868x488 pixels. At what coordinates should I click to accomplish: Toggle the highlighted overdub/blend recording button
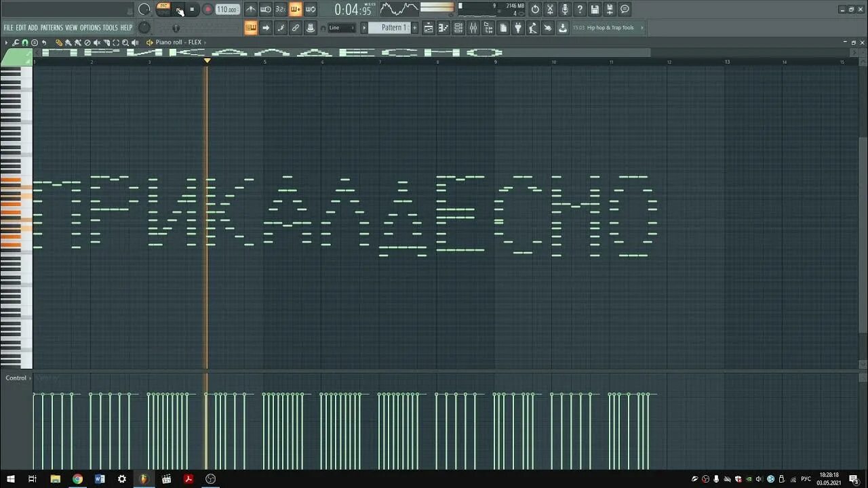[x=295, y=9]
